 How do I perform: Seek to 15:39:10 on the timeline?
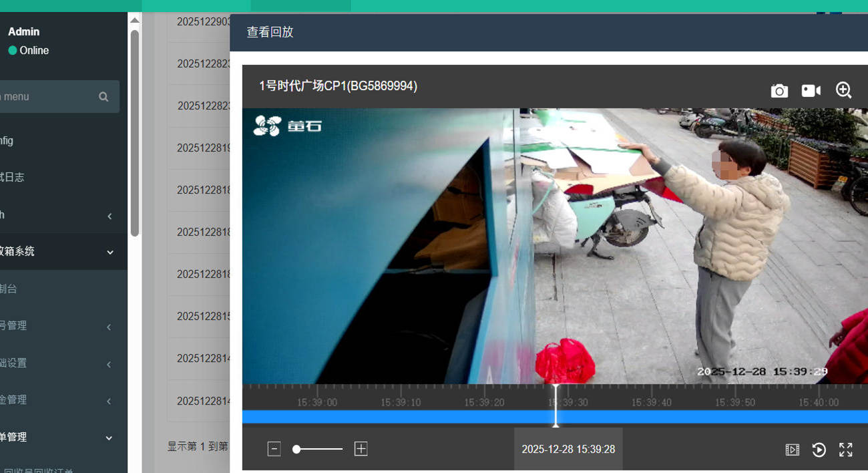(x=401, y=402)
